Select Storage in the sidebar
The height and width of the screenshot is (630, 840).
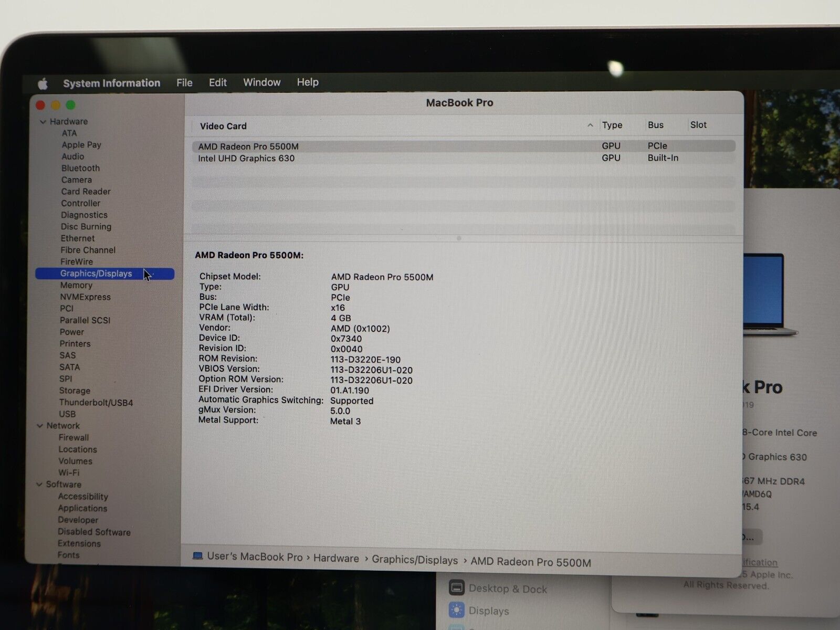click(x=75, y=391)
